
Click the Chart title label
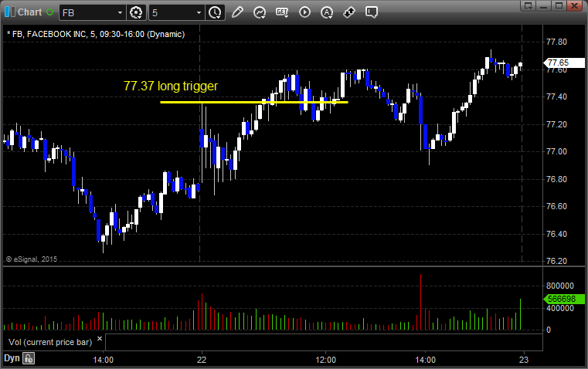29,12
